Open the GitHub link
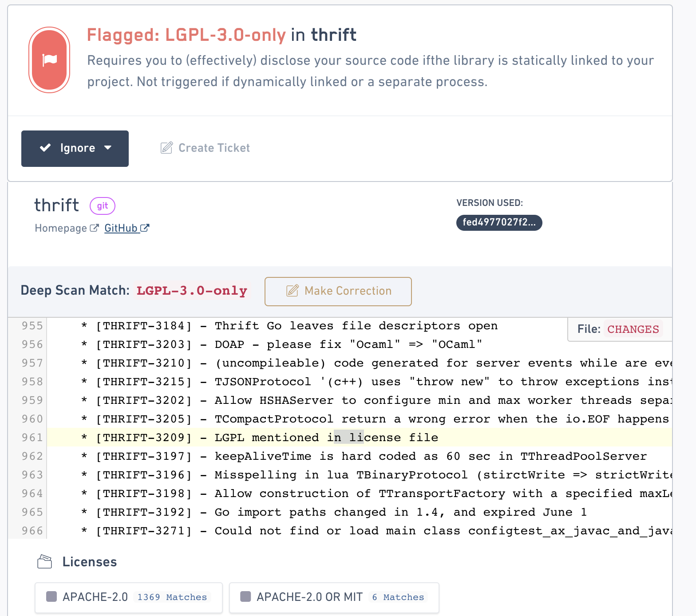Viewport: 696px width, 616px height. pos(120,228)
